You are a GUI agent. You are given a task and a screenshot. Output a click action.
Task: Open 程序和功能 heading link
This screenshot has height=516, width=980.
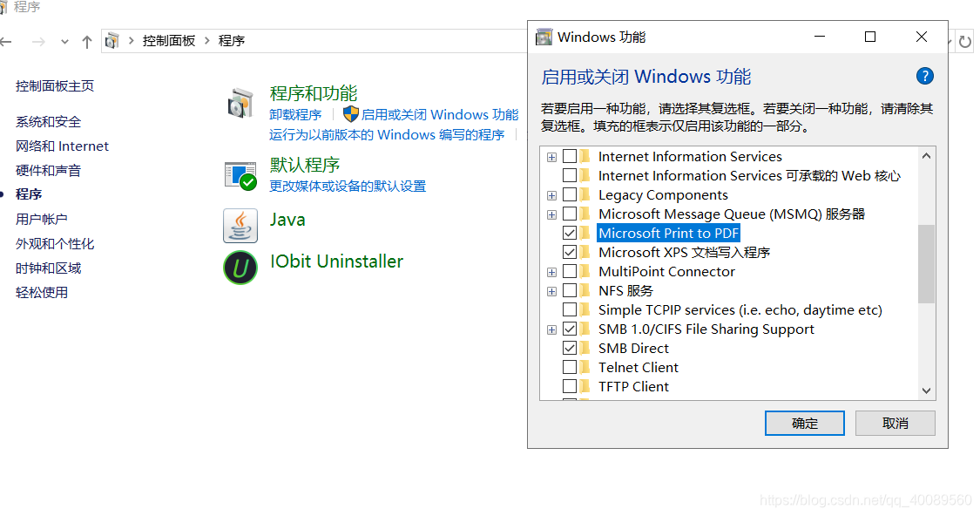(x=313, y=93)
